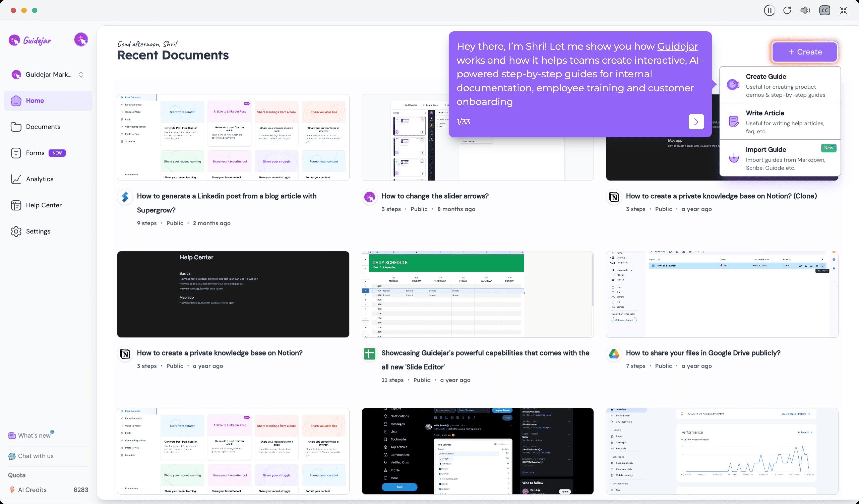Mute audio with the speaker icon

tap(805, 10)
